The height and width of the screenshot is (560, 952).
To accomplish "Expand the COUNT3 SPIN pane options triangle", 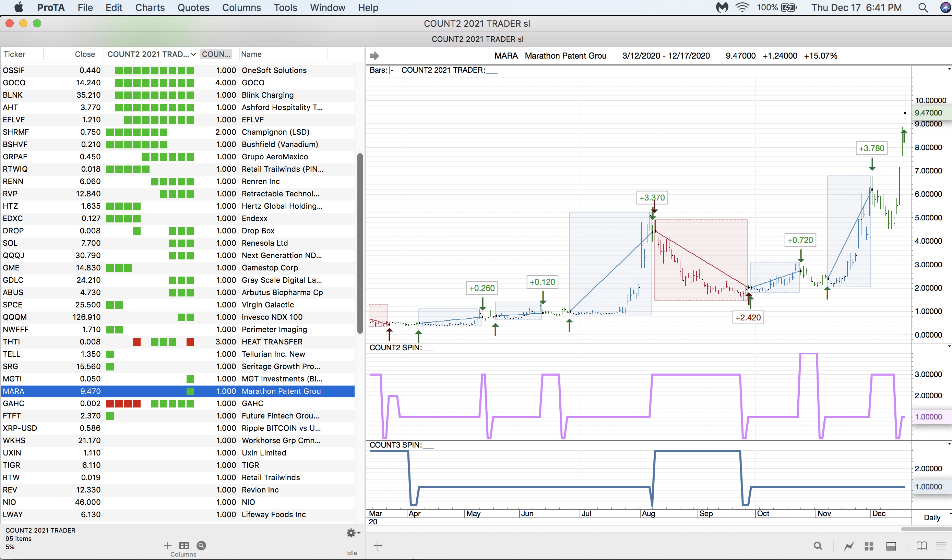I will [949, 444].
